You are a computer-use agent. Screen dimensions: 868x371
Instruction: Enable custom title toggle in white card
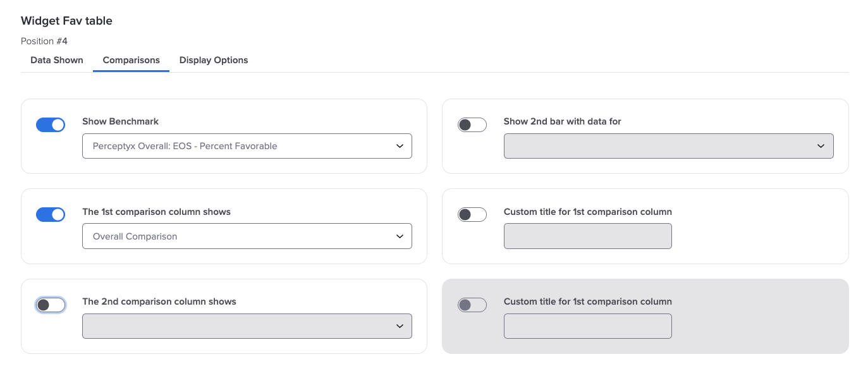point(472,215)
